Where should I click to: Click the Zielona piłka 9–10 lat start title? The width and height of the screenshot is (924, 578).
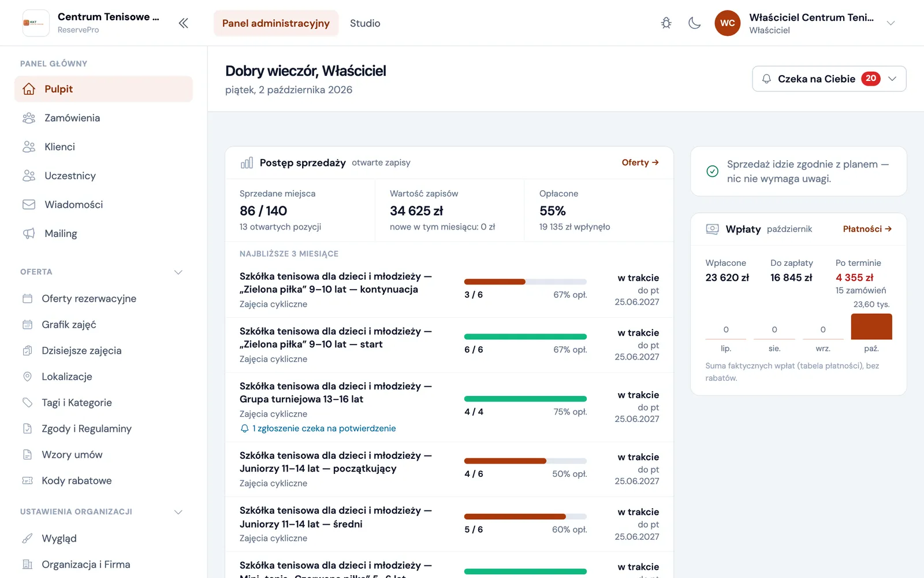pos(336,338)
